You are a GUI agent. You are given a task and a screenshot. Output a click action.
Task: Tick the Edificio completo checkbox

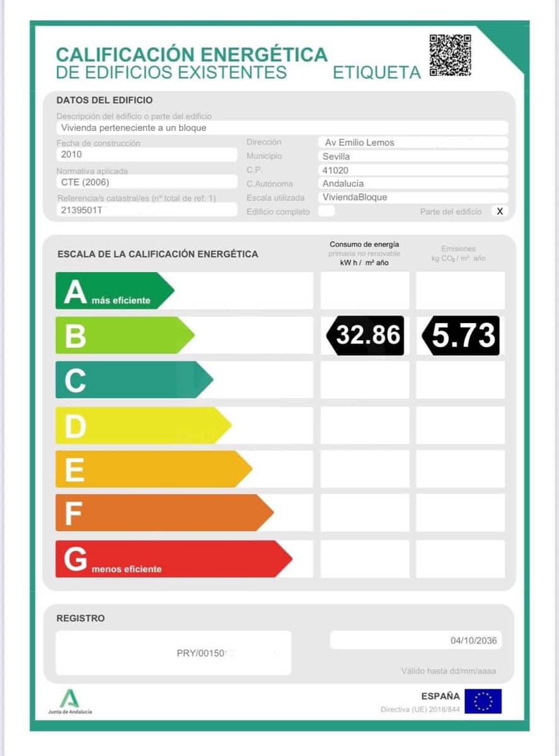click(x=326, y=211)
